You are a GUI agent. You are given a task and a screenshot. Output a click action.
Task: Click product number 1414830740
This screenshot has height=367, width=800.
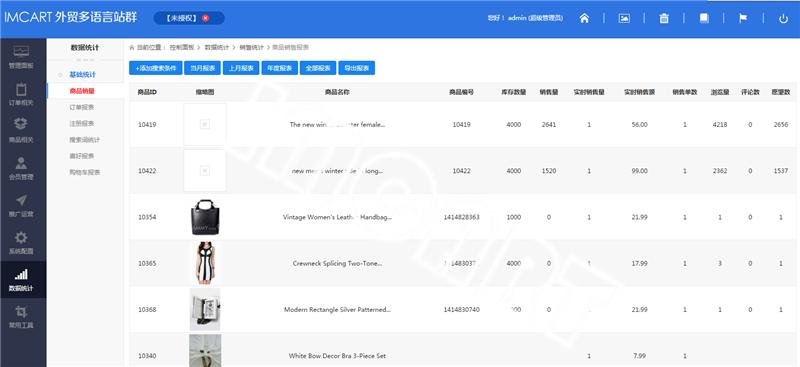461,309
